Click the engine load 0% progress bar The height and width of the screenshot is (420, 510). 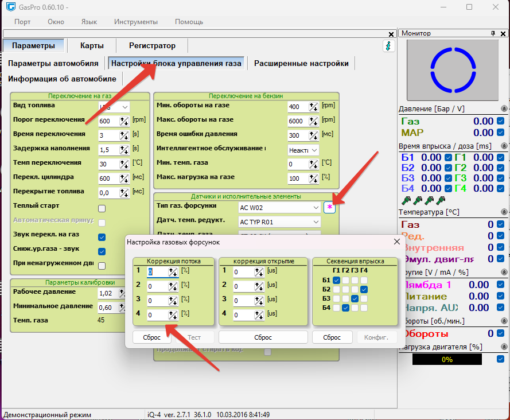447,359
